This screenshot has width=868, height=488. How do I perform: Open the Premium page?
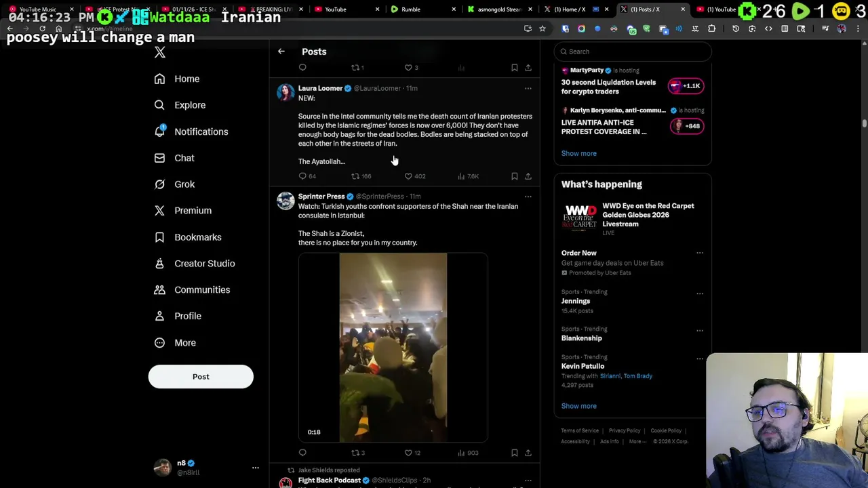(183, 211)
